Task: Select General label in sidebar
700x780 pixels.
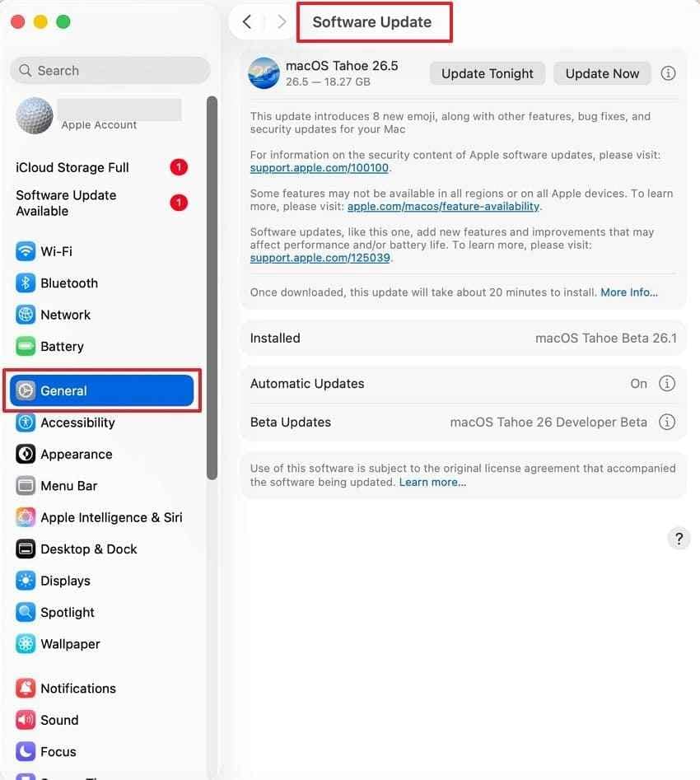Action: [63, 390]
